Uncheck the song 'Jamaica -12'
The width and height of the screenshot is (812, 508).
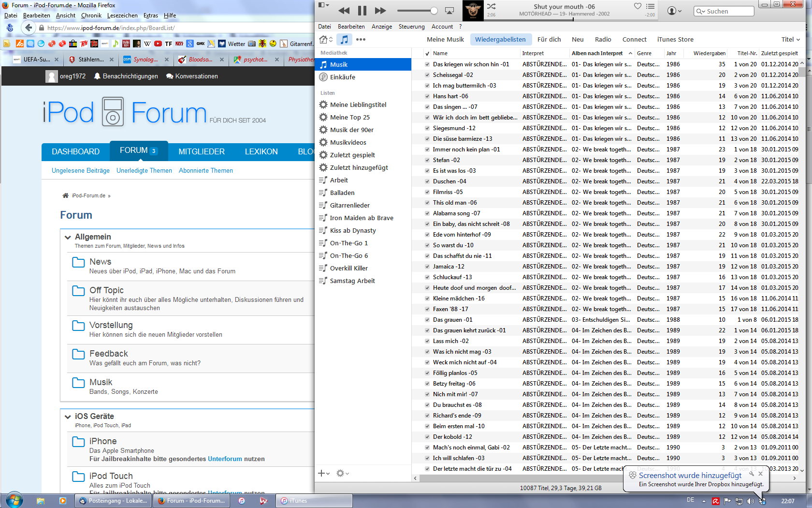427,267
